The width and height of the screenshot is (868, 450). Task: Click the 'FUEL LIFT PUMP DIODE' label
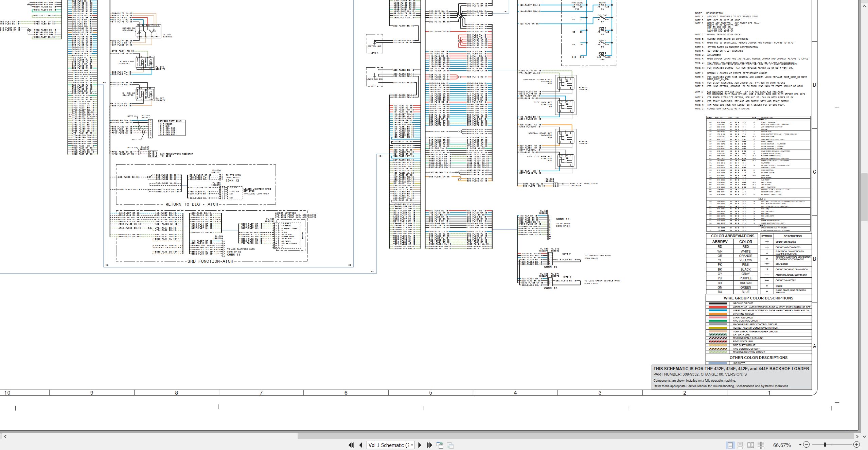pyautogui.click(x=584, y=184)
